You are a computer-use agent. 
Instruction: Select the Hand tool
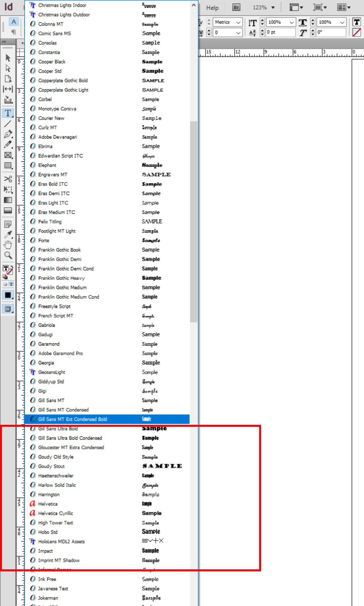[8, 245]
